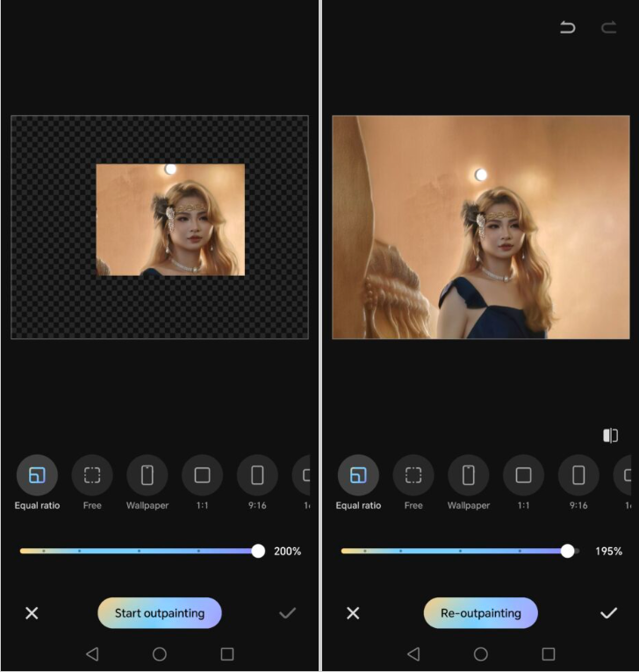Select Equal ratio in the Start outpainting screen
Image resolution: width=639 pixels, height=672 pixels.
tap(37, 475)
